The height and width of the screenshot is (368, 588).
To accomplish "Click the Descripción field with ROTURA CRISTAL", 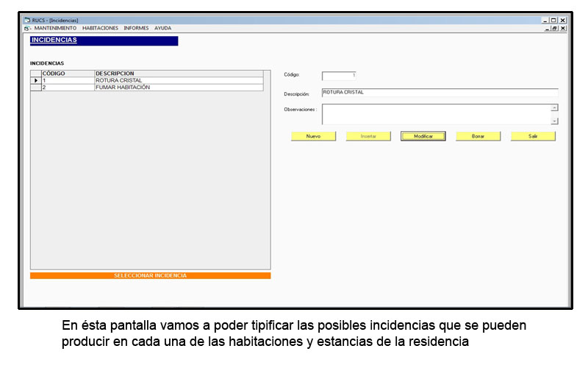I will pyautogui.click(x=440, y=93).
